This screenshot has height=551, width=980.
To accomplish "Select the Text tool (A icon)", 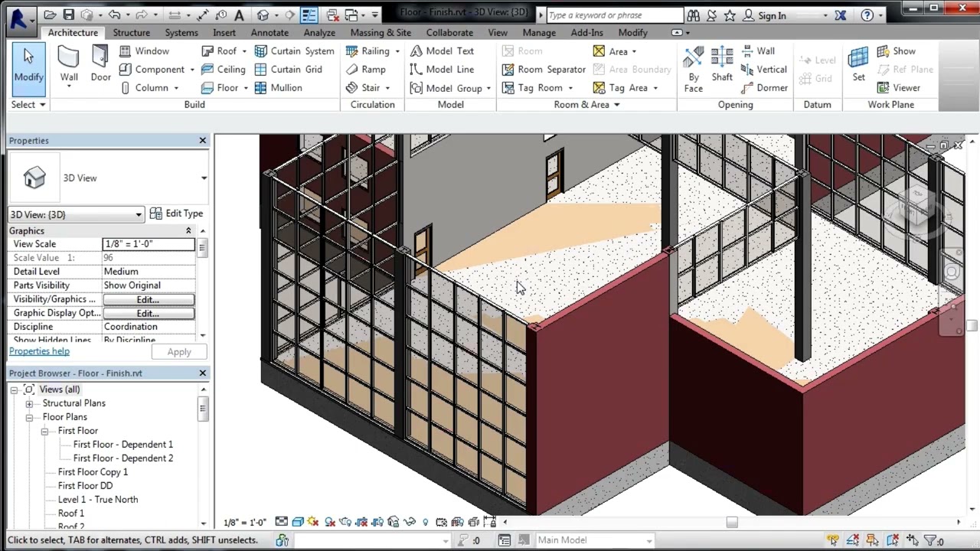I will pos(239,15).
